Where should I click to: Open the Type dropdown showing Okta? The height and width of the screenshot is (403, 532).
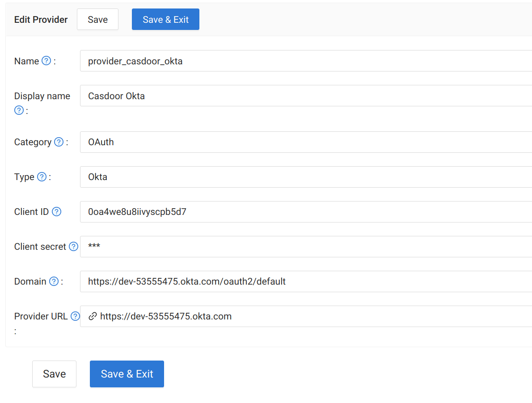pos(268,176)
